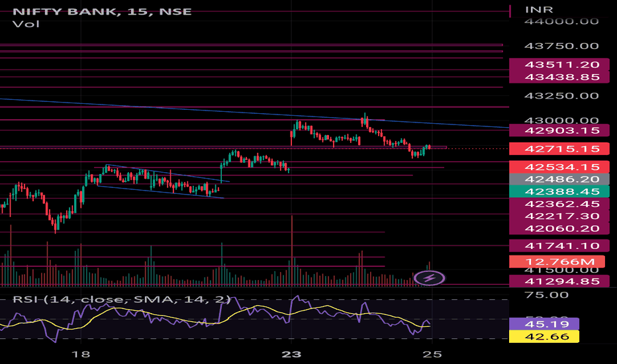The width and height of the screenshot is (617, 364).
Task: Click the 12.766M volume value tag
Action: [557, 261]
